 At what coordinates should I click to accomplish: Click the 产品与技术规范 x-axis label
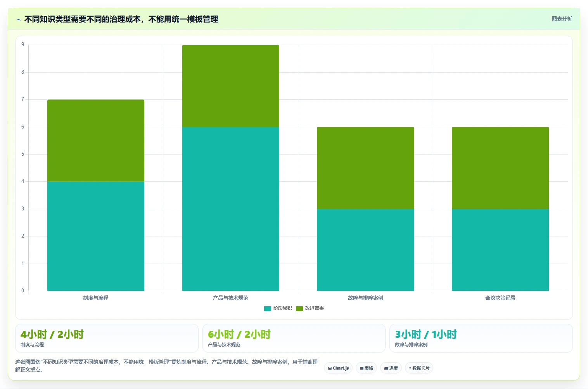[x=231, y=298]
